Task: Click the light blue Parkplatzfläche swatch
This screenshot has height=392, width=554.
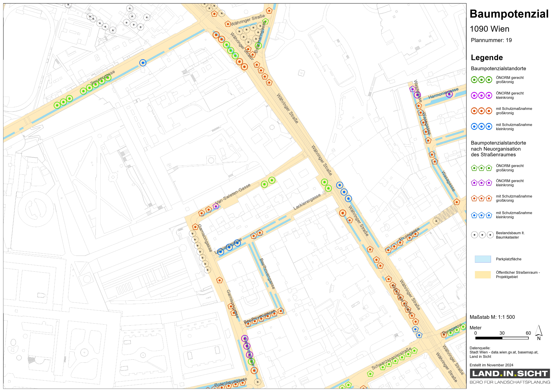Action: (x=483, y=259)
